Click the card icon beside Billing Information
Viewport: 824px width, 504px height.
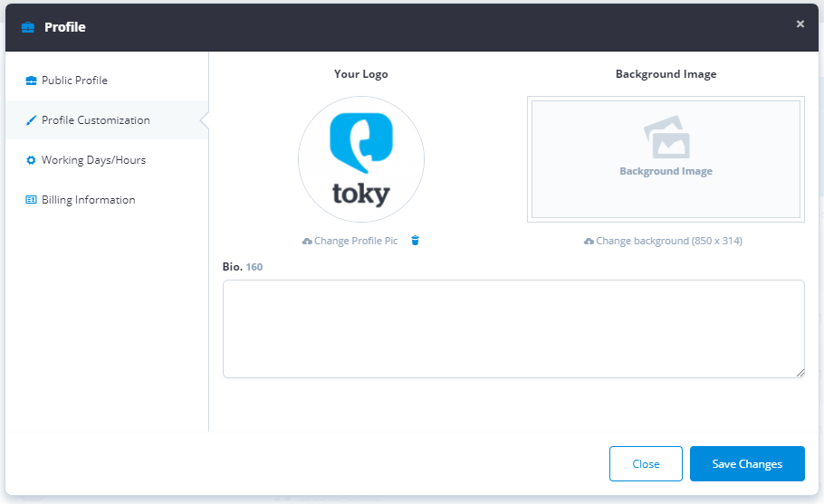tap(31, 200)
